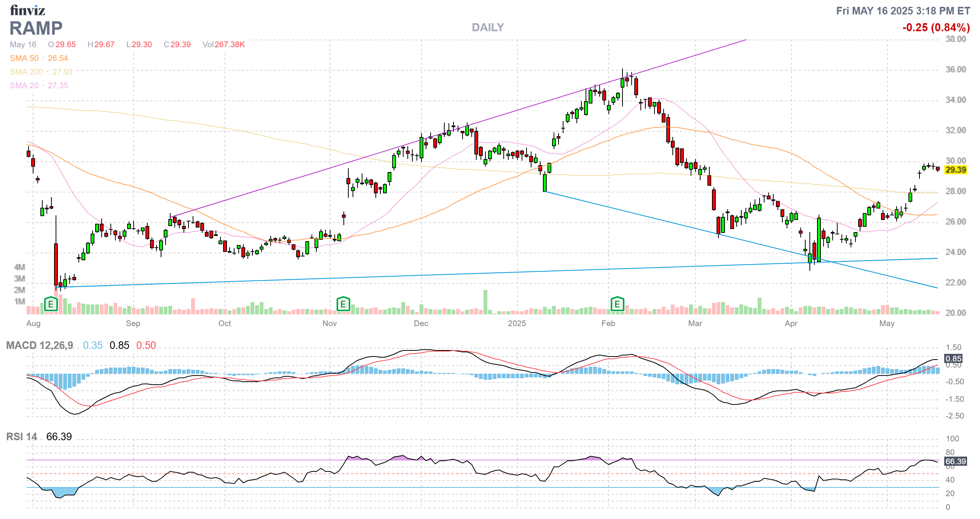Click the RAMP ticker symbol
This screenshot has height=519, width=980.
(x=36, y=28)
